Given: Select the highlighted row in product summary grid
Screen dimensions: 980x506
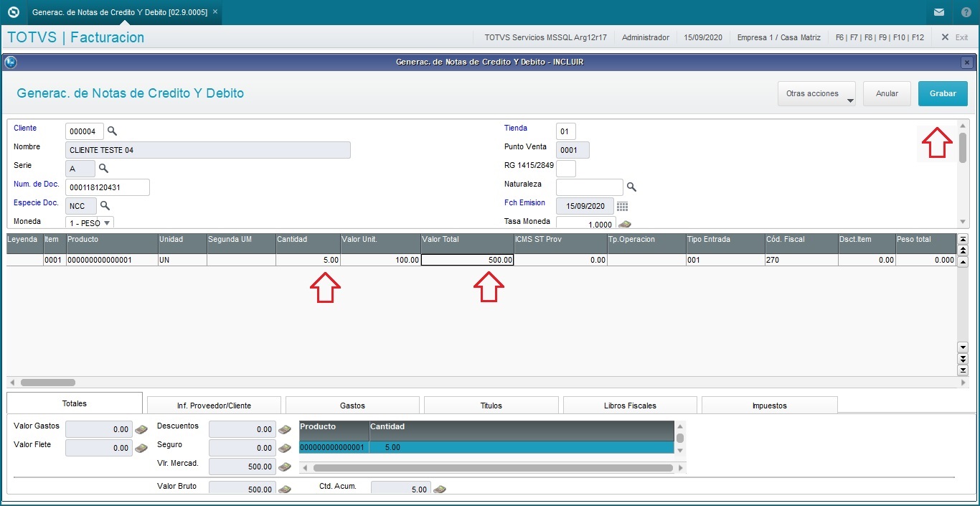Looking at the screenshot, I should tap(486, 447).
